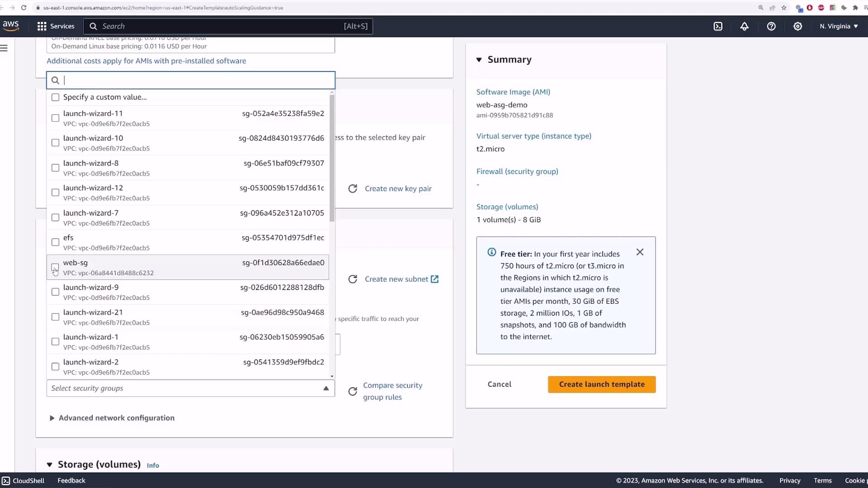Refresh subnets with icon beside Create new subnet
This screenshot has height=488, width=868.
(353, 279)
